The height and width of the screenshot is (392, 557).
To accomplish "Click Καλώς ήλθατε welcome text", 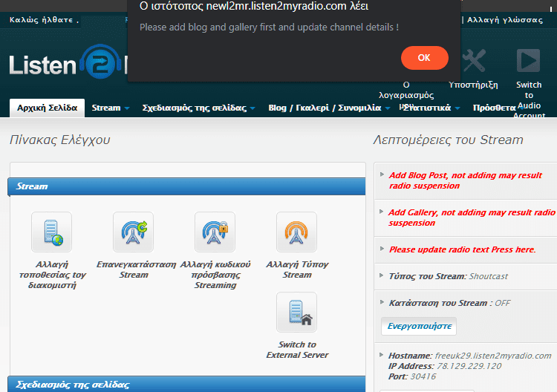I will coord(44,20).
